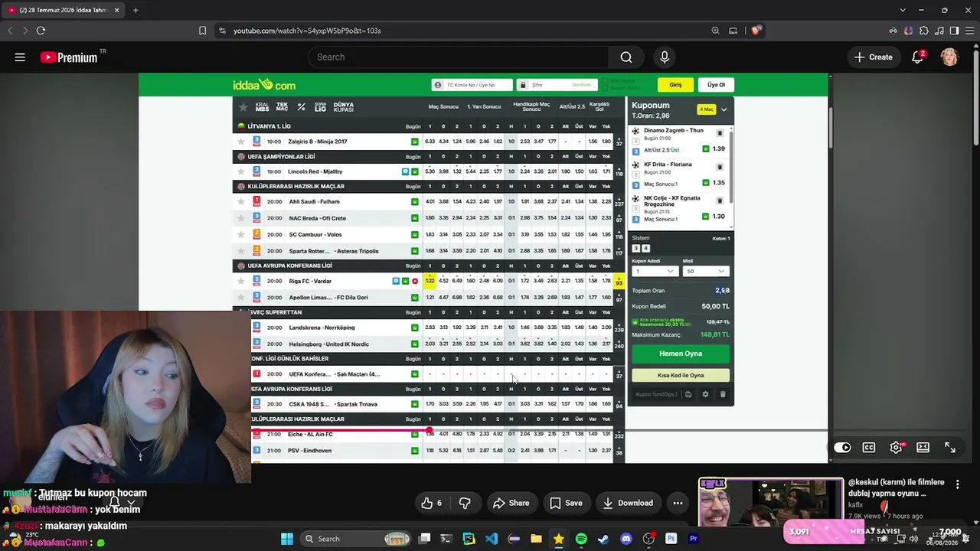Viewport: 980px width, 551px height.
Task: Open more video actions (three dots)
Action: click(678, 503)
